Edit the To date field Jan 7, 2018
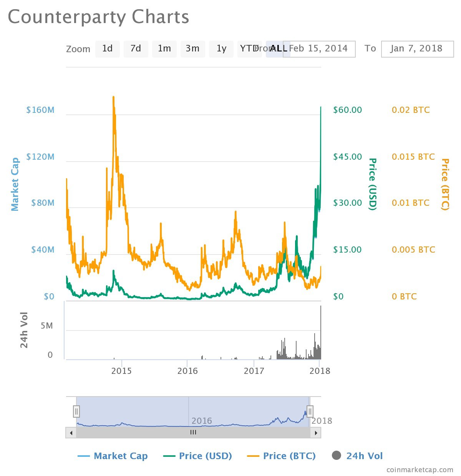The image size is (461, 476). pyautogui.click(x=417, y=49)
